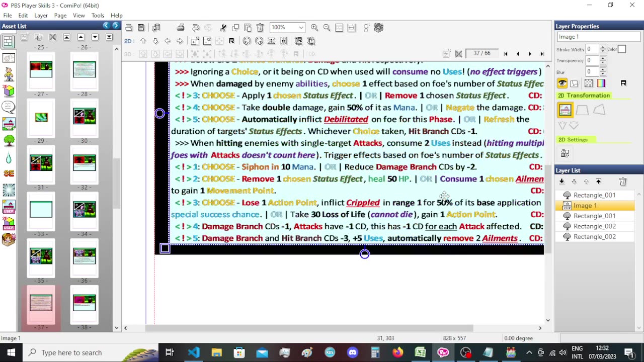Click the Zoom In magnifier
Screen dimensions: 644x362
tap(314, 28)
